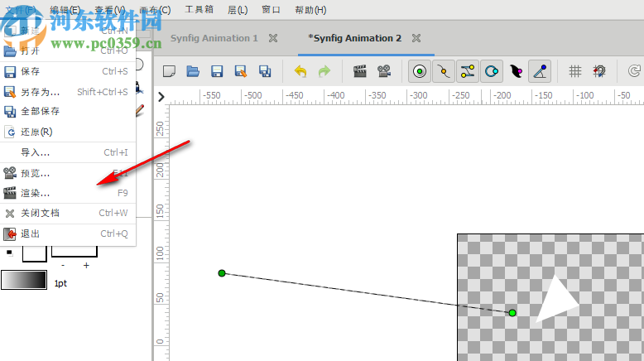This screenshot has height=361, width=644.
Task: Choose 导入... menu entry
Action: pyautogui.click(x=68, y=153)
